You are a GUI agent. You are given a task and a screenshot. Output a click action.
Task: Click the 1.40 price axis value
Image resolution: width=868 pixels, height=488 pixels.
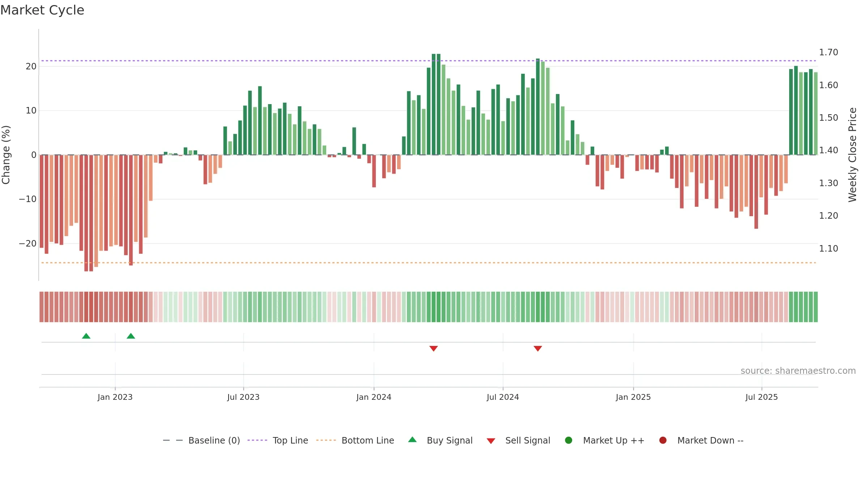(x=829, y=150)
